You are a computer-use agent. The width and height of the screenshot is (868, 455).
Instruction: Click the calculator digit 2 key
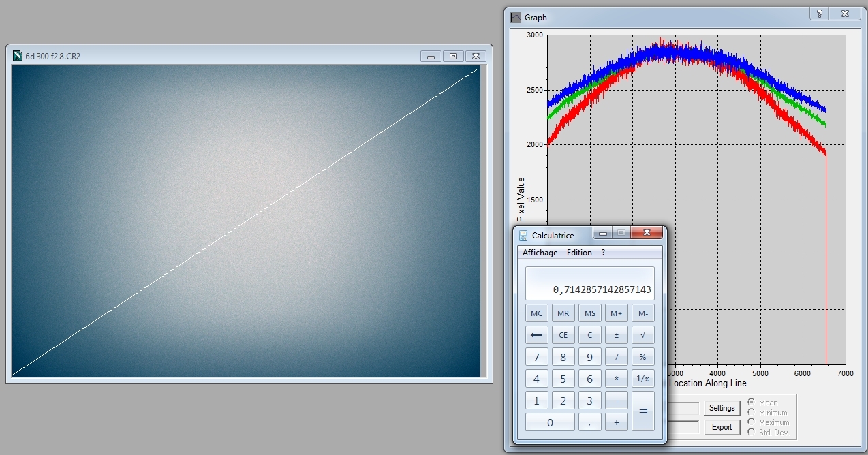(563, 401)
